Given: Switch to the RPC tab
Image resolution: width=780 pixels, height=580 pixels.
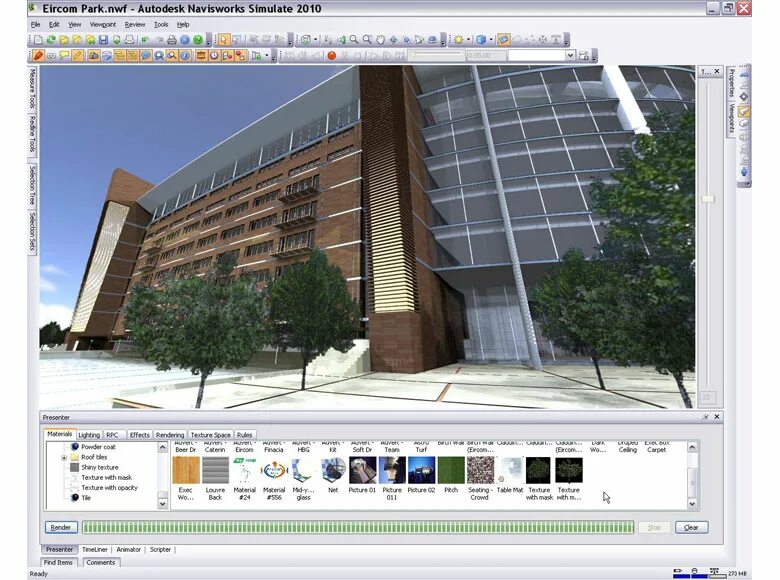Looking at the screenshot, I should (112, 435).
